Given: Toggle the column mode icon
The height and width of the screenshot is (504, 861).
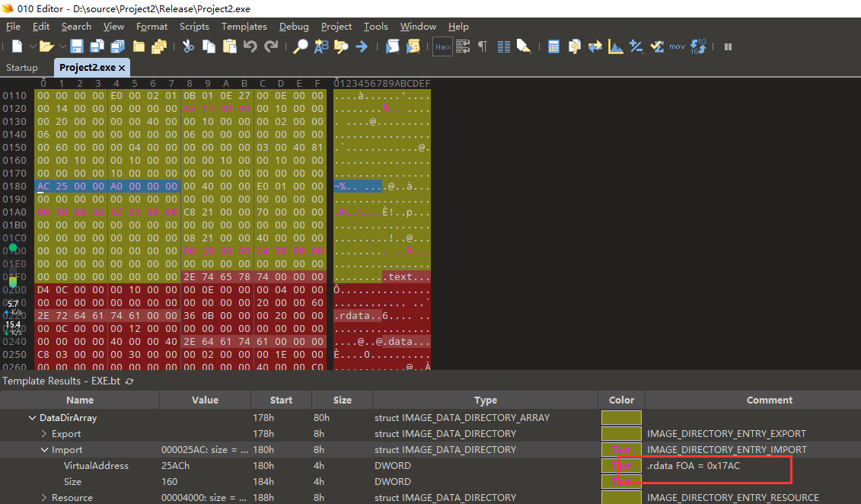Looking at the screenshot, I should click(503, 46).
